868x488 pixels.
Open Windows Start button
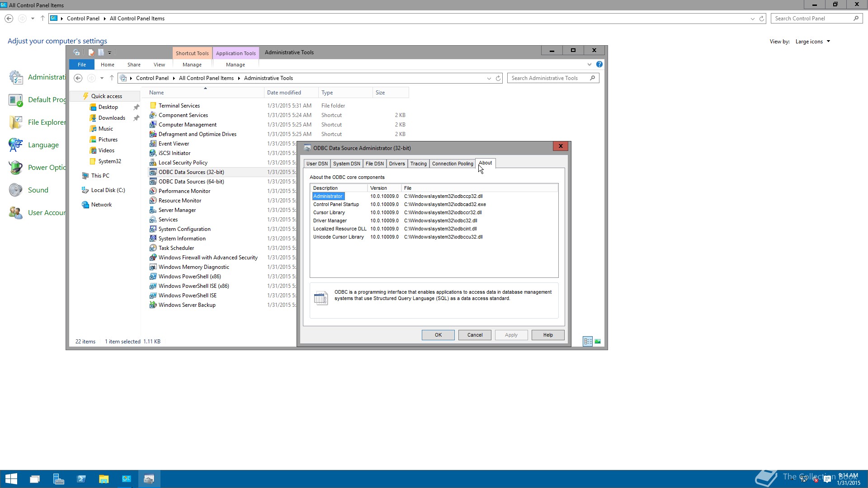pos(11,479)
